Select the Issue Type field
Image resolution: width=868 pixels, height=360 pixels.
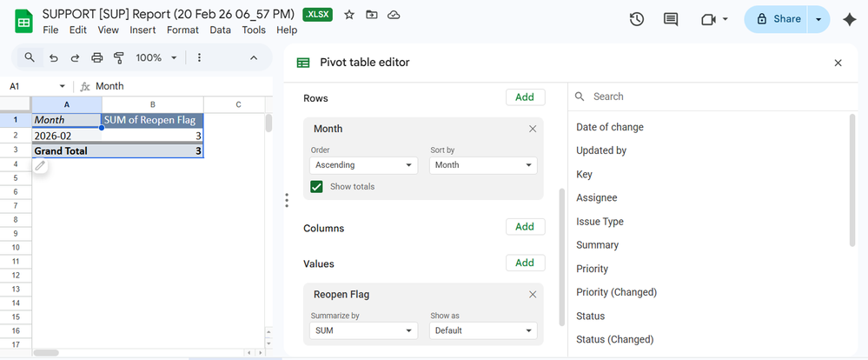(600, 222)
